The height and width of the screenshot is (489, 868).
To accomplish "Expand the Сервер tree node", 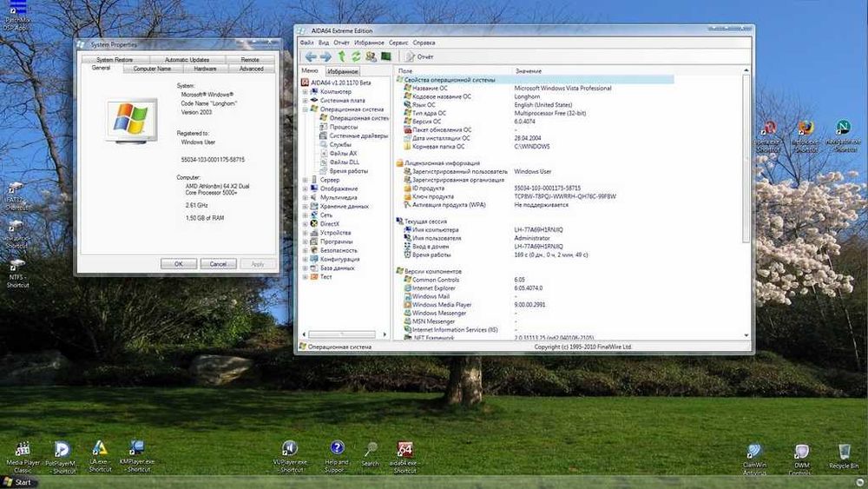I will click(305, 180).
